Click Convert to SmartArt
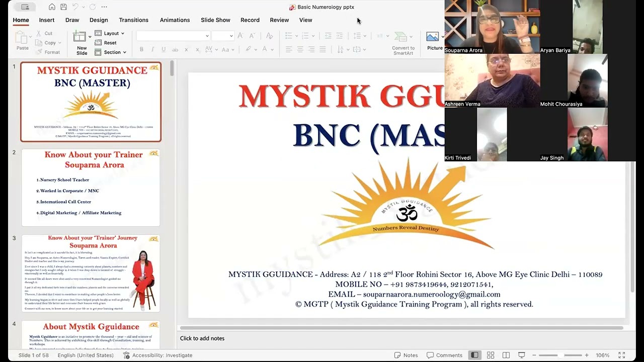This screenshot has height=362, width=644. pos(403,43)
